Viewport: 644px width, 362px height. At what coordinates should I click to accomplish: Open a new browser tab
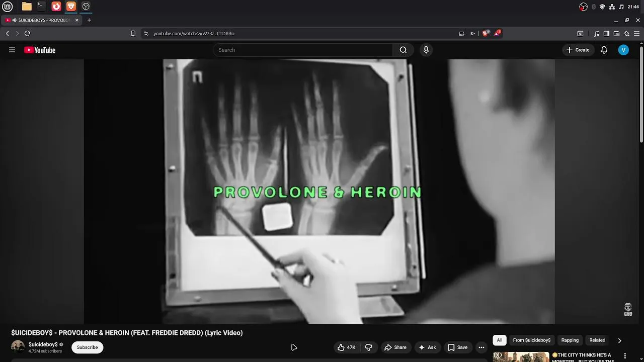click(x=89, y=20)
